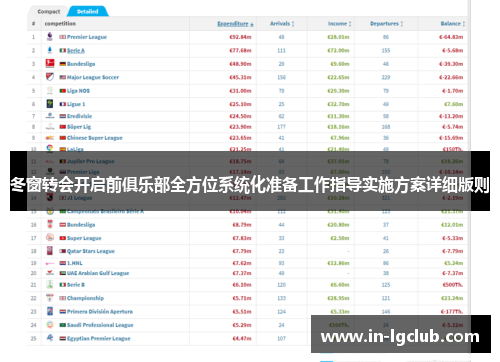Click the Premier League logo in row 1
Viewport: 500px width, 362px height.
50,37
